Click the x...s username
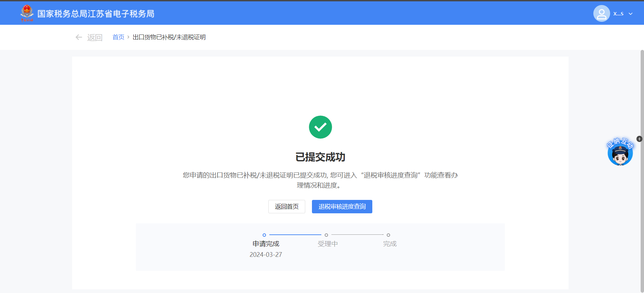 (618, 14)
